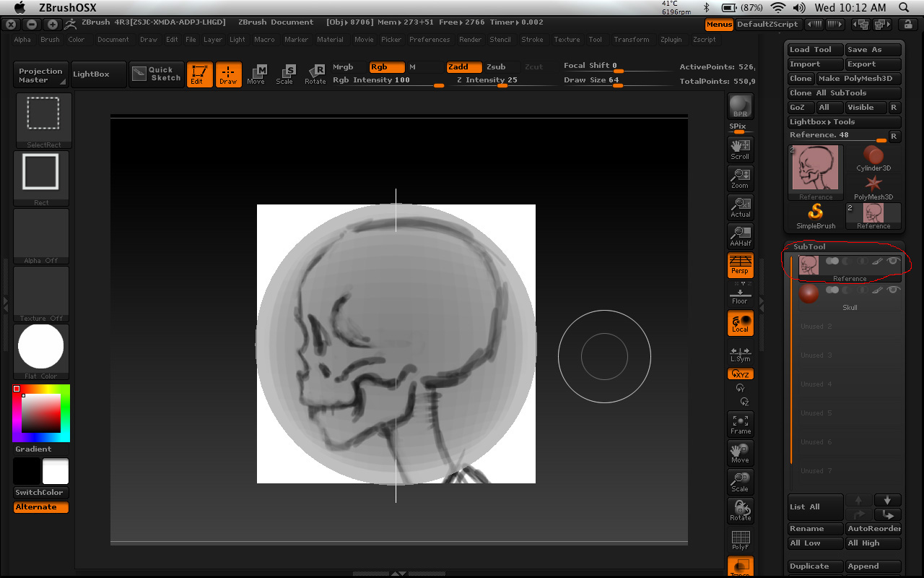This screenshot has width=924, height=578.
Task: Click the Frame mesh icon
Action: point(740,424)
